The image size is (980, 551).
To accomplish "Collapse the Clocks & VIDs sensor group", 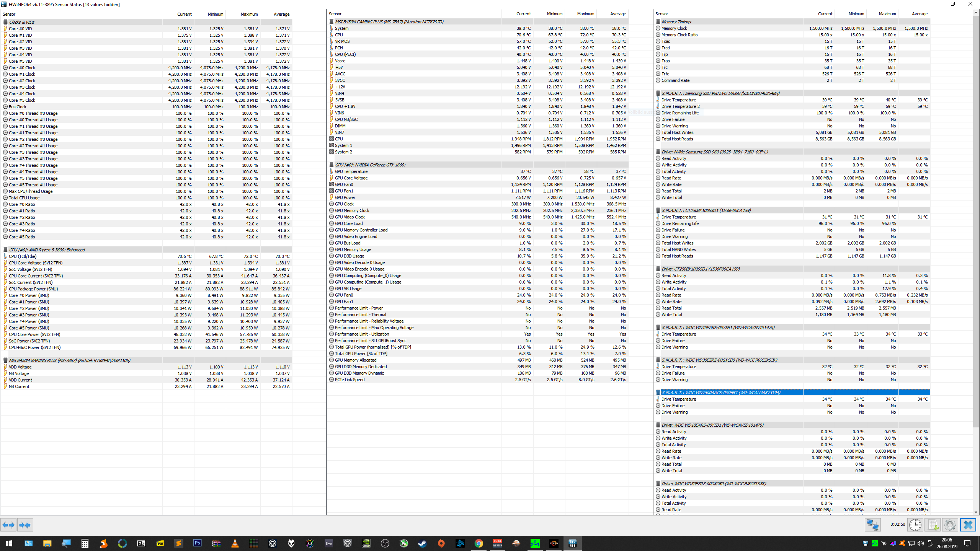I will click(x=22, y=22).
